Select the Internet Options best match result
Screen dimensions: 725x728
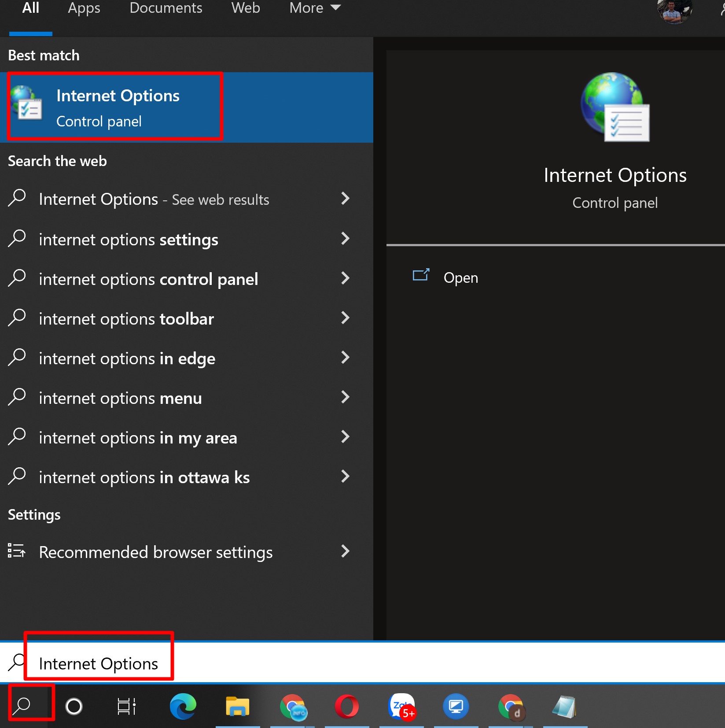(x=115, y=107)
